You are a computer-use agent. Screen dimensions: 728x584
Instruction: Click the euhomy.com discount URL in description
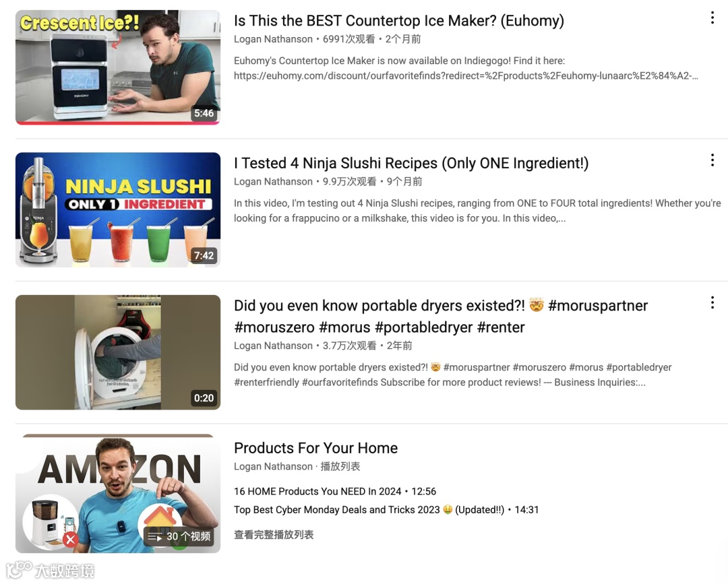pyautogui.click(x=466, y=75)
